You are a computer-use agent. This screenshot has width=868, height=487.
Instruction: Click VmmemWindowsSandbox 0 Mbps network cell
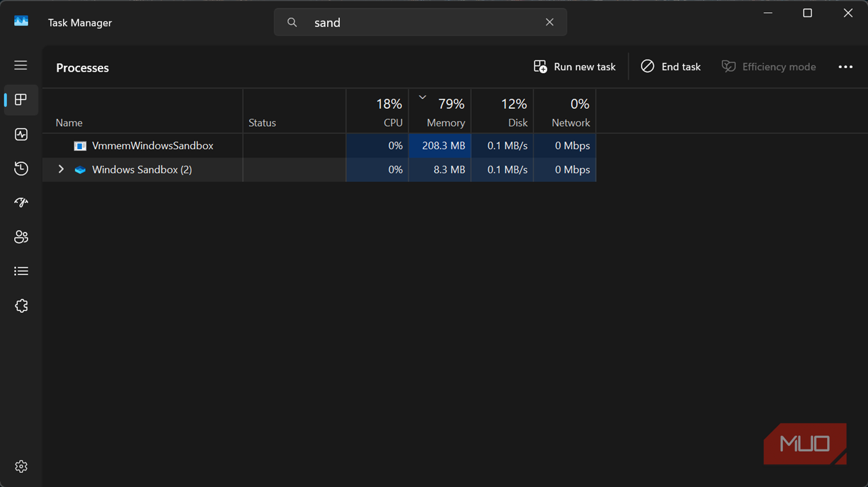click(565, 146)
